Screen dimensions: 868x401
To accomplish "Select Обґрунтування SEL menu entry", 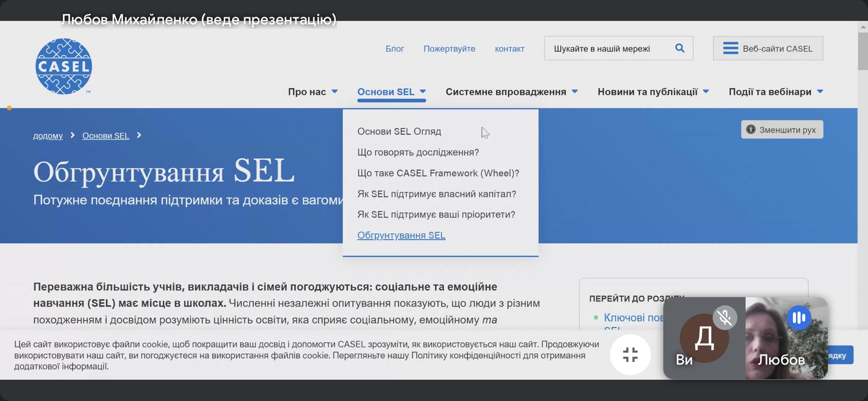I will 401,235.
